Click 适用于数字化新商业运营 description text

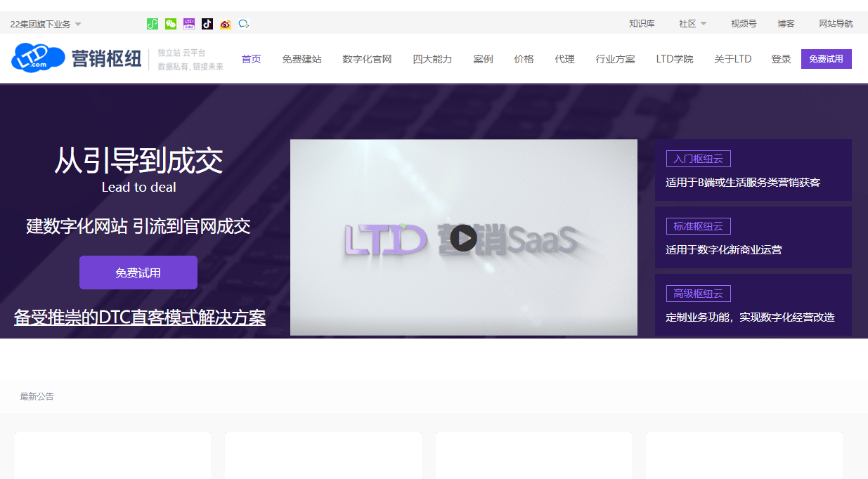724,249
